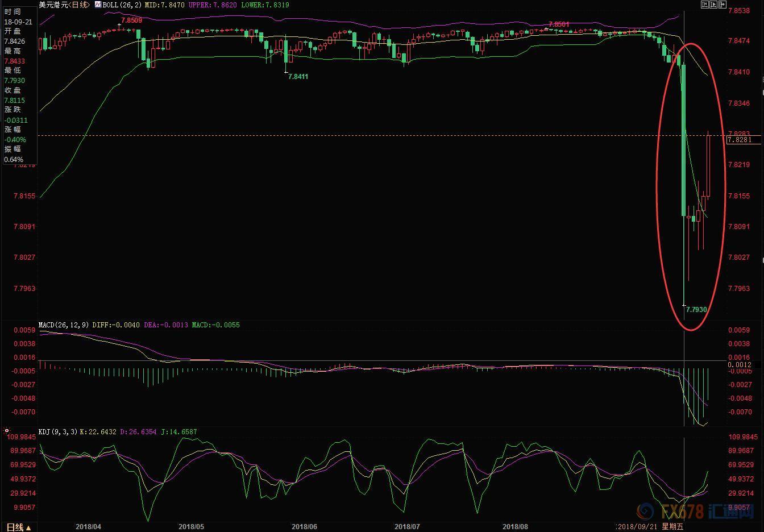
Task: Click the 7.8219 right price axis label
Action: (739, 165)
